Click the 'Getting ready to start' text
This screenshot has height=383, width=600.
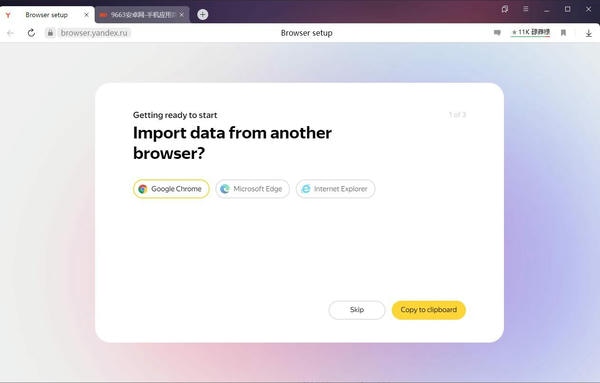click(175, 115)
